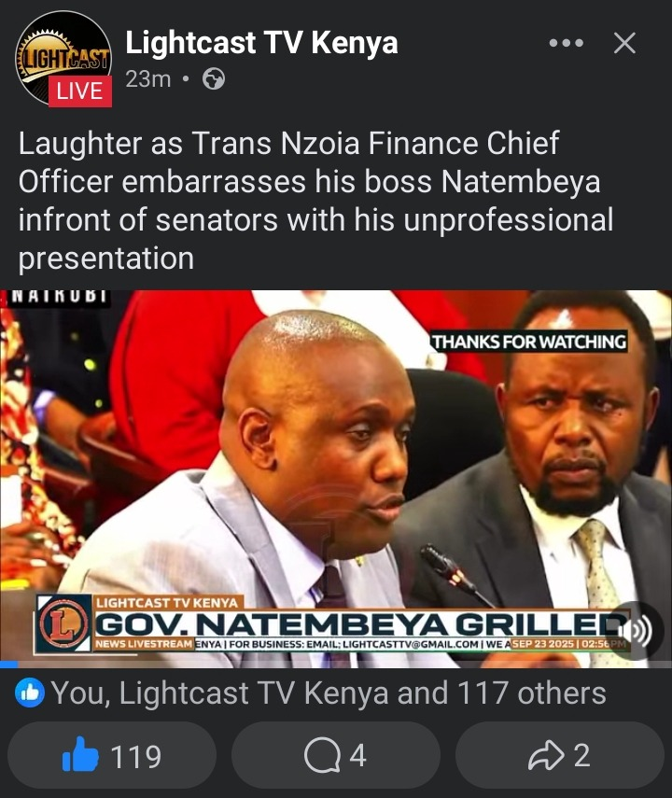Dismiss the post with the X icon
The image size is (672, 798).
624,43
